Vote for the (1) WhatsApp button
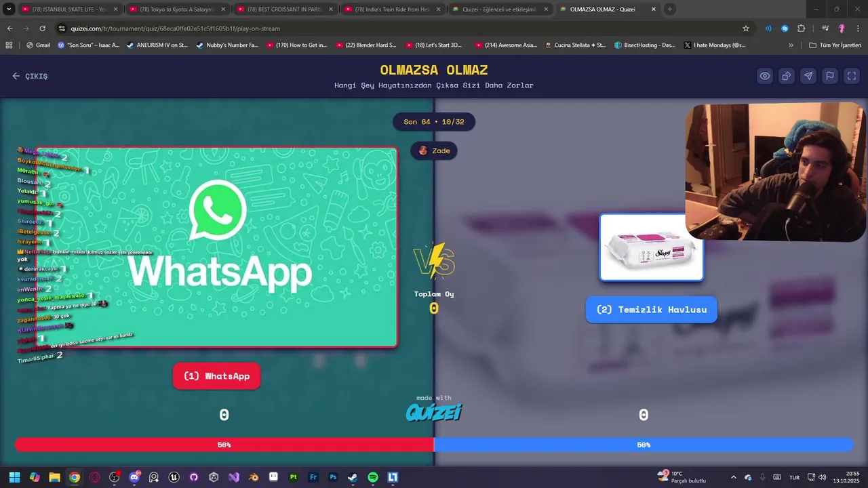Screen dimensions: 868x488 click(216, 376)
